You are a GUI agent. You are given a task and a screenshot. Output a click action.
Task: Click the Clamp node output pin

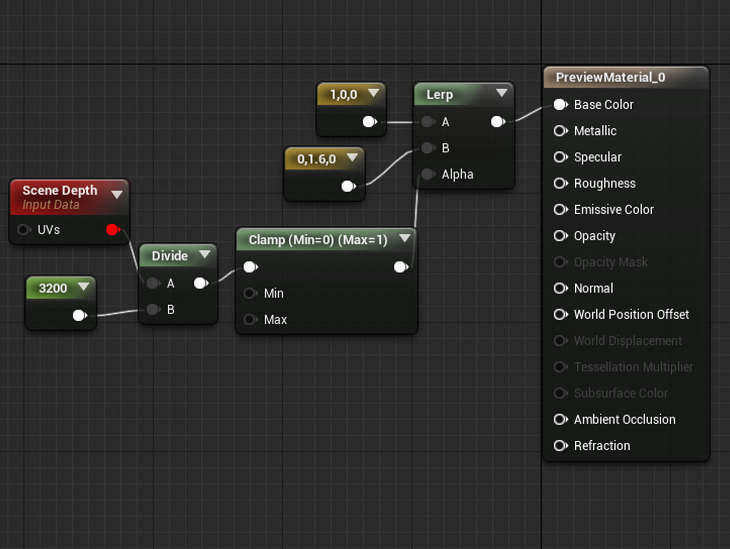point(400,267)
